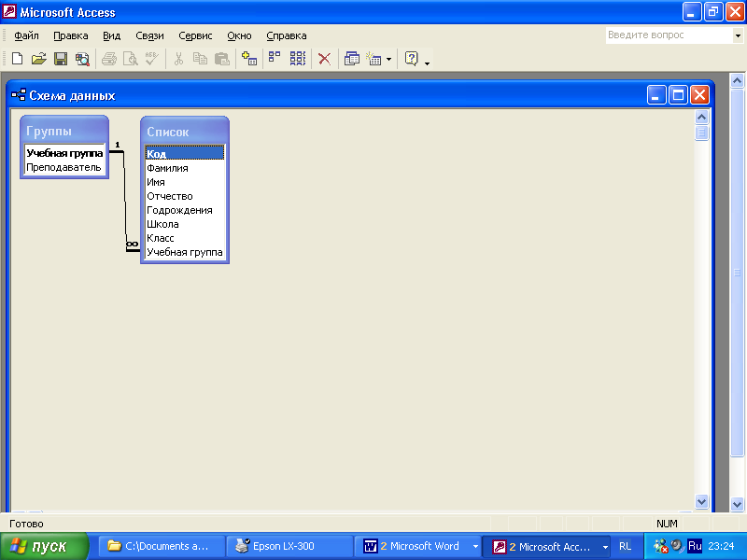Open the Файл menu
The height and width of the screenshot is (560, 747).
pos(26,35)
